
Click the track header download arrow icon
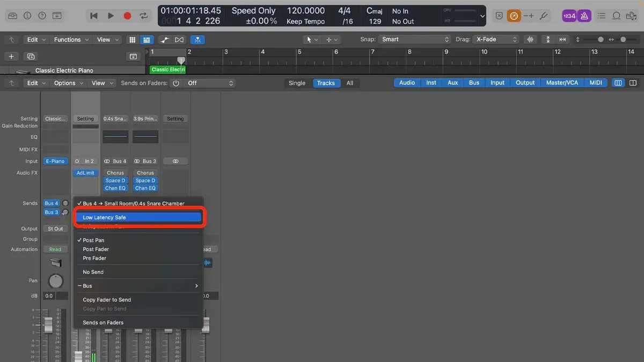point(133,56)
